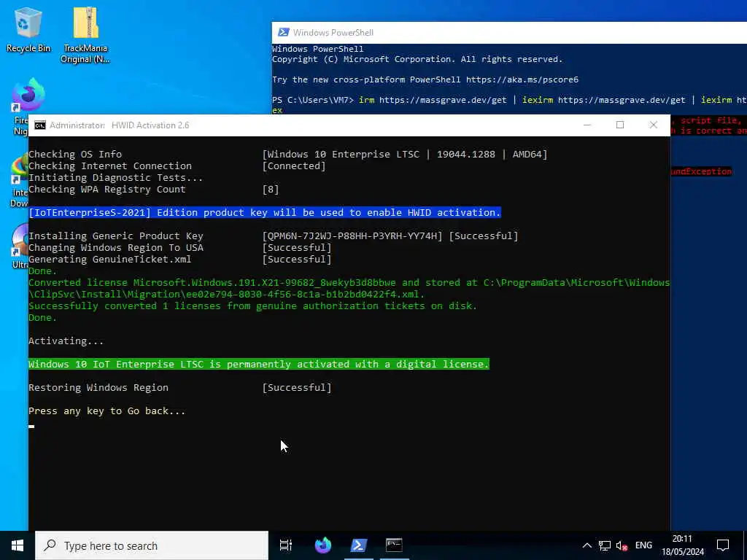This screenshot has height=560, width=747.
Task: Show hidden system tray icons
Action: point(587,545)
